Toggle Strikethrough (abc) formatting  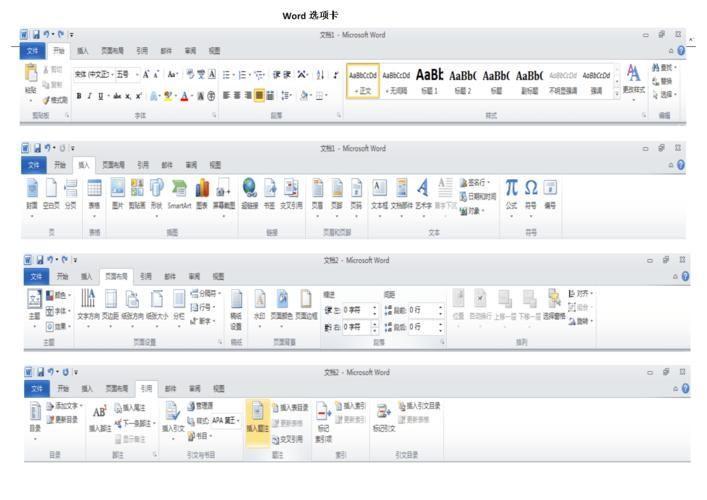[x=117, y=96]
